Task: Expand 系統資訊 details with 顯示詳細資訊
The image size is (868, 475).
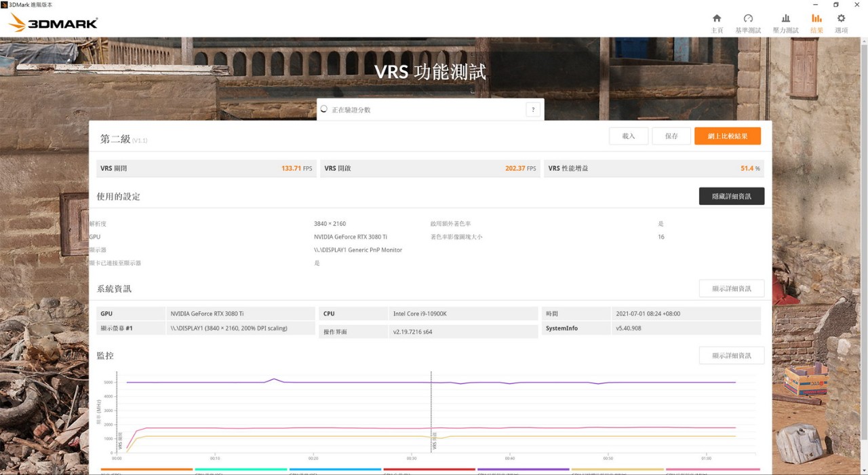Action: click(x=732, y=288)
